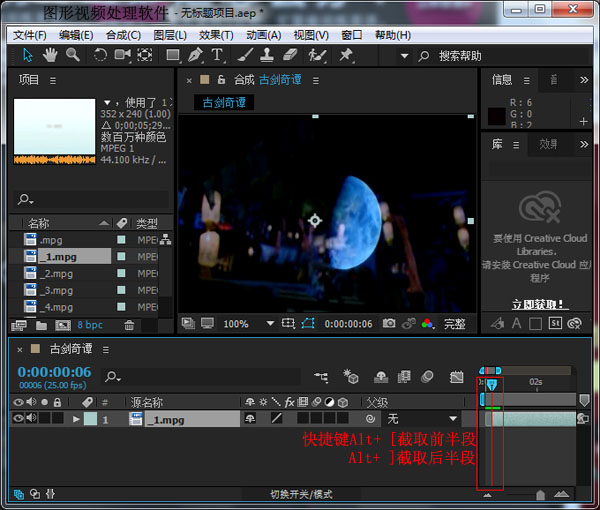Toggle the viewer lock icon beside 合成
Image resolution: width=600 pixels, height=510 pixels.
click(221, 80)
